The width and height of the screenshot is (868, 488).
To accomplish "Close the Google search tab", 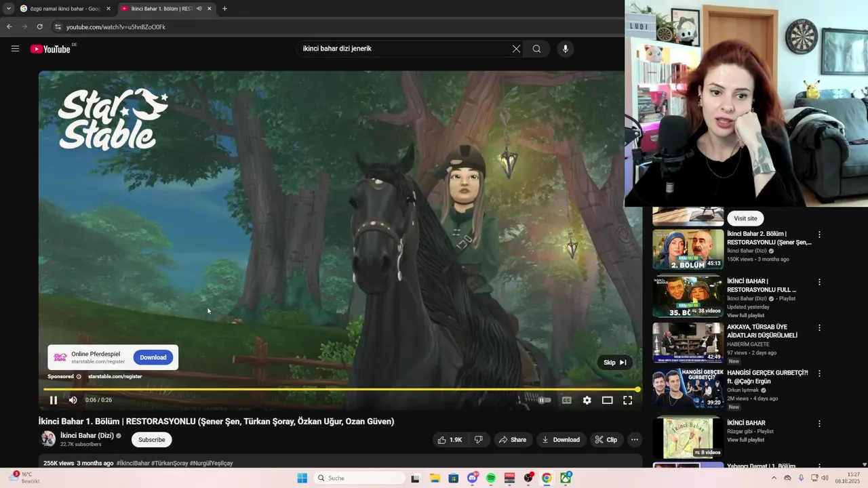I will [108, 9].
